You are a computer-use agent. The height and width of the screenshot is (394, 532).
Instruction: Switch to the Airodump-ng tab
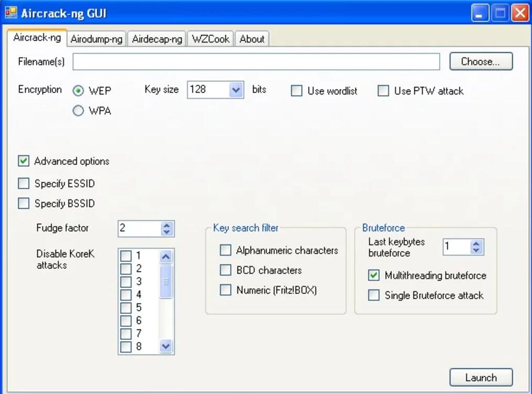pyautogui.click(x=96, y=39)
